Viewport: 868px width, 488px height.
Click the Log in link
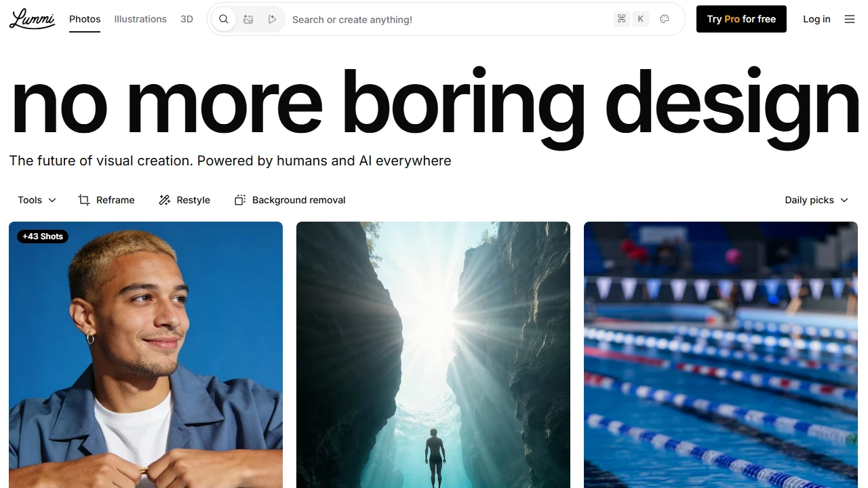coord(816,19)
